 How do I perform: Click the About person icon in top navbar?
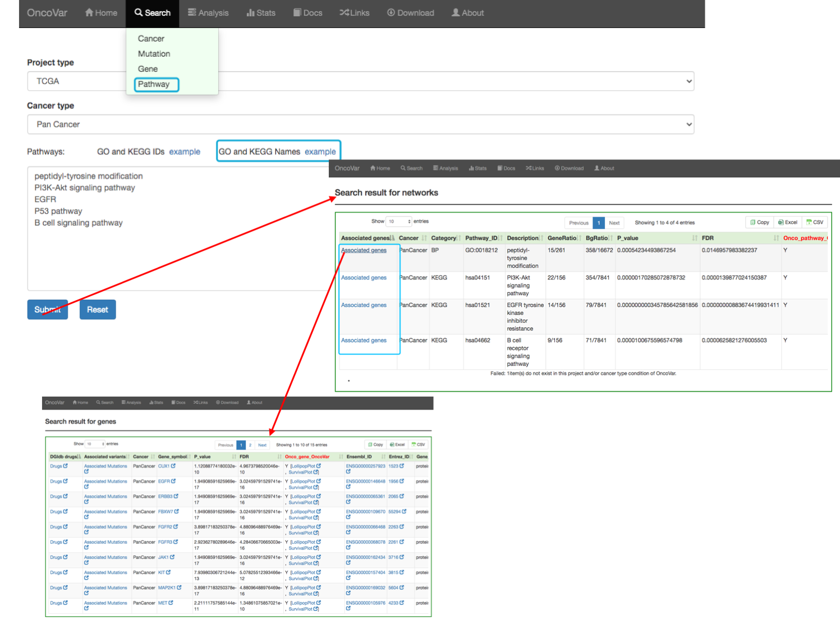[456, 12]
